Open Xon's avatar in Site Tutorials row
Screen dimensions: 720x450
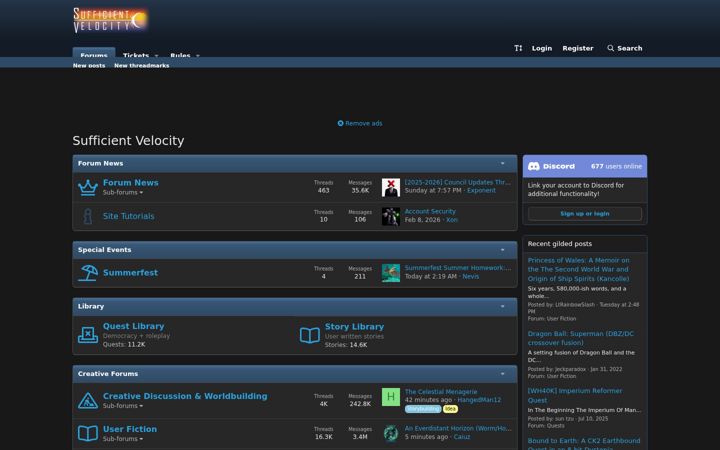pos(391,216)
